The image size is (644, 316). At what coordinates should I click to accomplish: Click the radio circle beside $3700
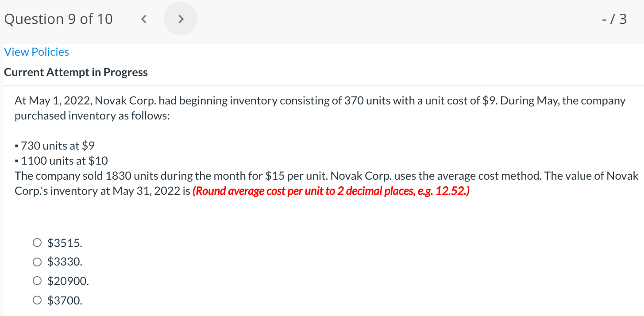pos(37,300)
